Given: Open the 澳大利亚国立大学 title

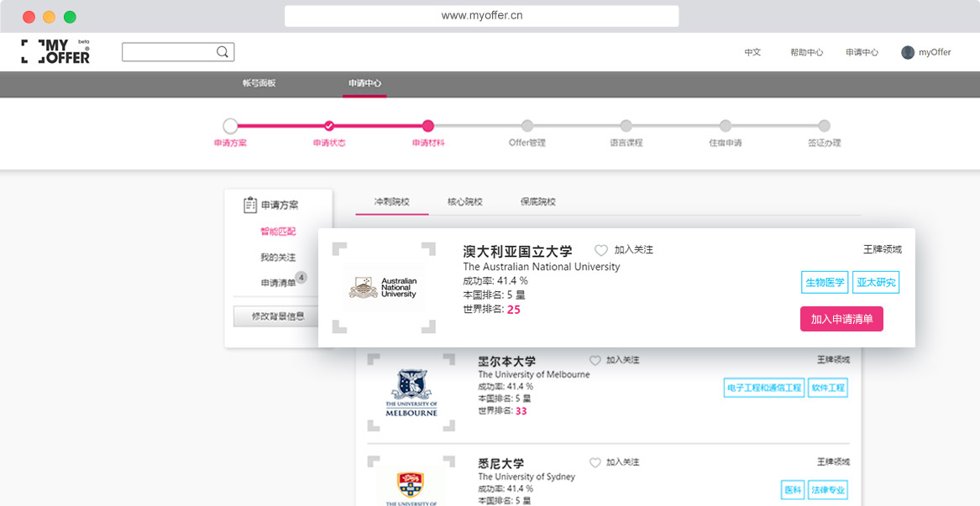Looking at the screenshot, I should (517, 252).
